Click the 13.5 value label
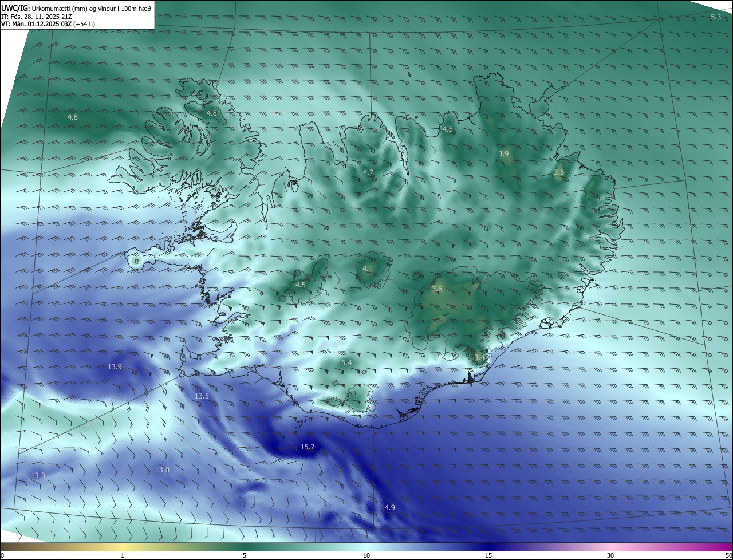Image resolution: width=733 pixels, height=560 pixels. pyautogui.click(x=202, y=396)
